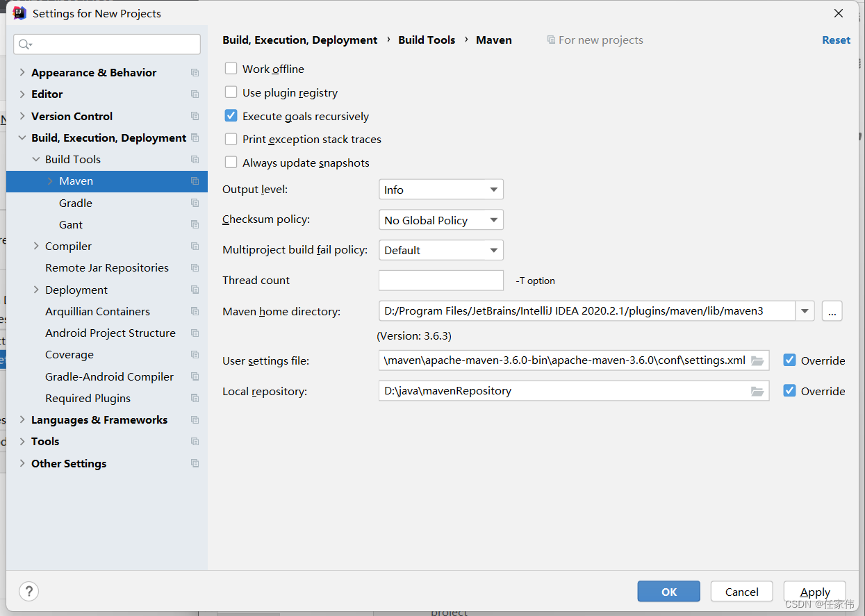The image size is (865, 616).
Task: Toggle Override for User settings file
Action: pyautogui.click(x=789, y=360)
